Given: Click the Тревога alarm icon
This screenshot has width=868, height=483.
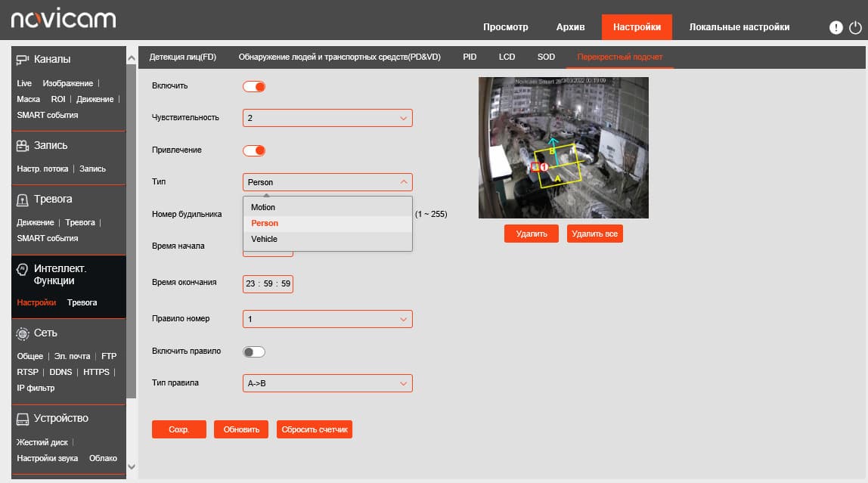Looking at the screenshot, I should tap(22, 200).
